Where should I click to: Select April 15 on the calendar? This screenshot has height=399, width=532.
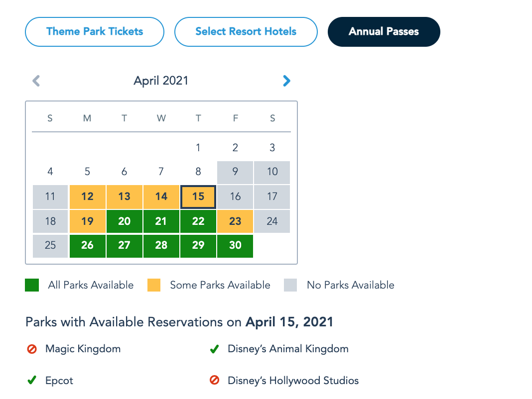[x=198, y=197]
